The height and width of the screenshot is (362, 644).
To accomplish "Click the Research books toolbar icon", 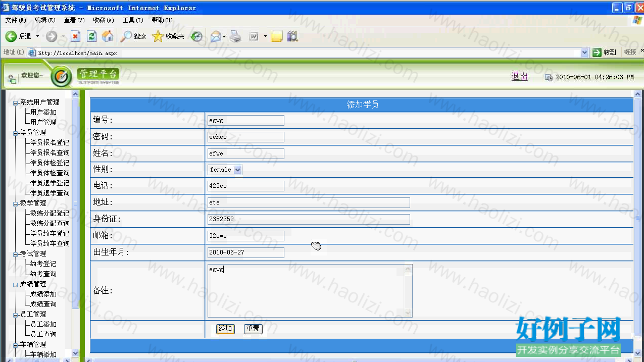I will click(292, 36).
